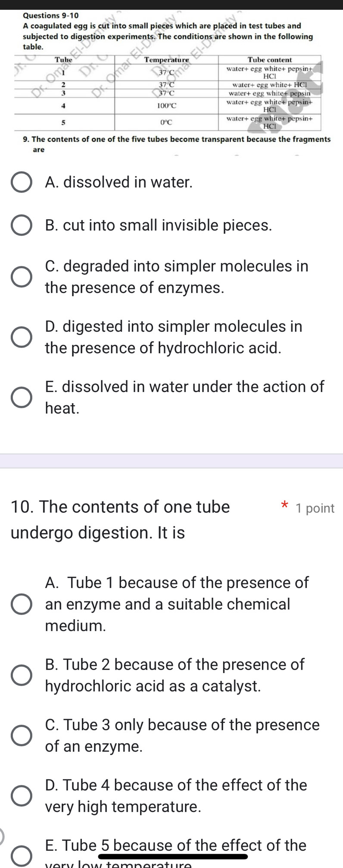The width and height of the screenshot is (343, 868).
Task: Pick the "Tube 3 only" radio button
Action: point(21,735)
